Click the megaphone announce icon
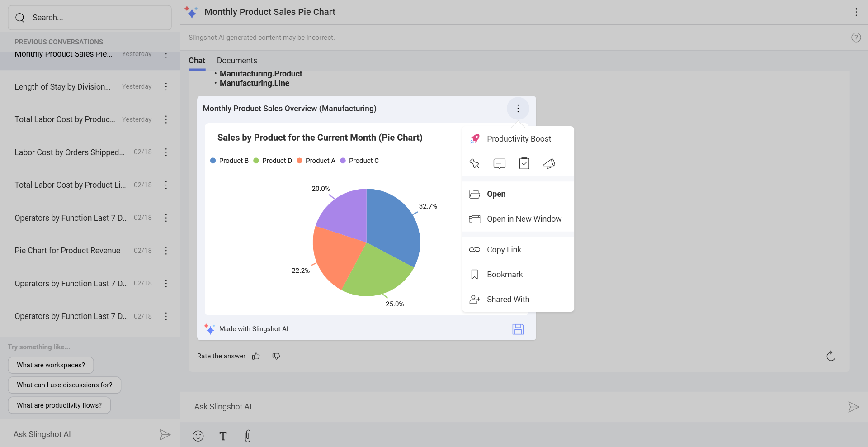The height and width of the screenshot is (447, 868). pyautogui.click(x=549, y=163)
